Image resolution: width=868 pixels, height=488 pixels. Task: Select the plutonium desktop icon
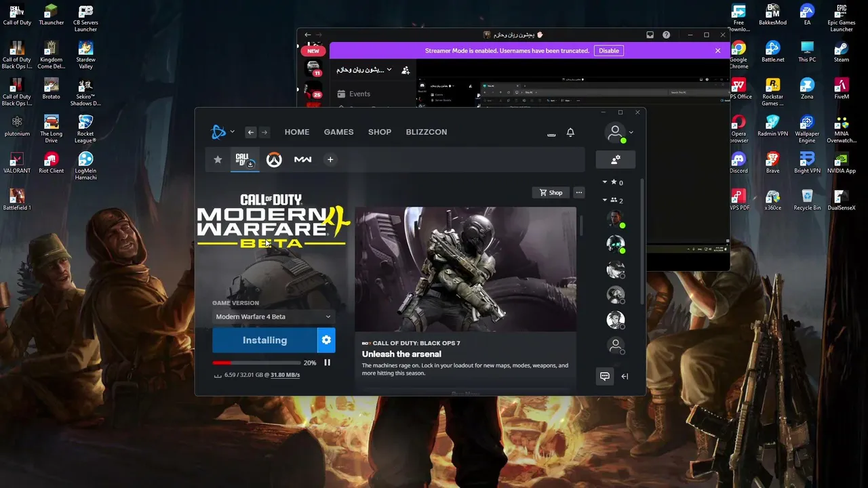coord(17,126)
